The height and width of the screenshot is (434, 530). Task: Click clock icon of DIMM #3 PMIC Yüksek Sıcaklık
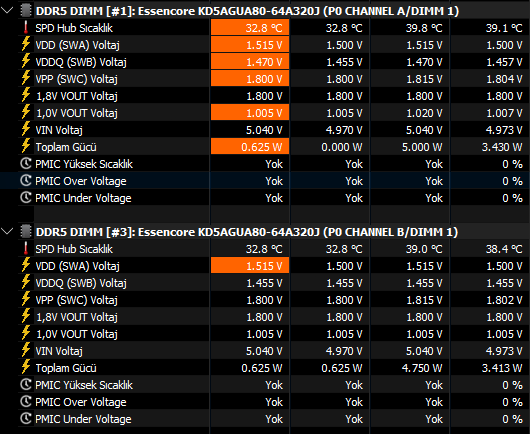click(26, 385)
